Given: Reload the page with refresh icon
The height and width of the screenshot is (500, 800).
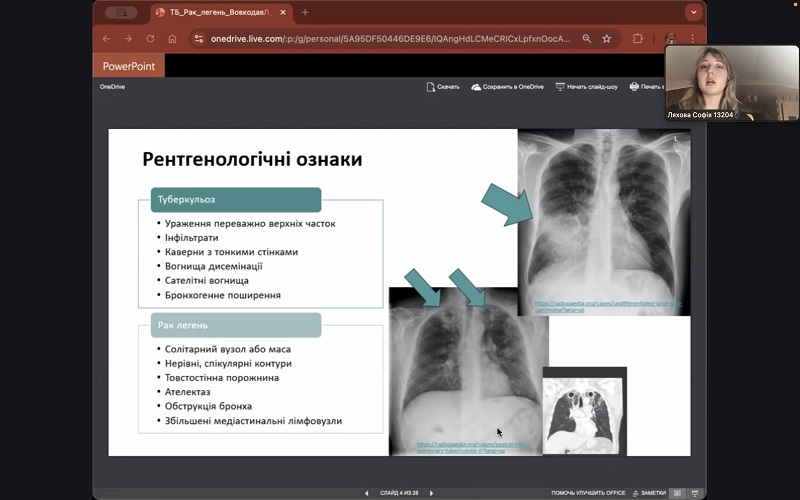Looking at the screenshot, I should click(x=150, y=39).
